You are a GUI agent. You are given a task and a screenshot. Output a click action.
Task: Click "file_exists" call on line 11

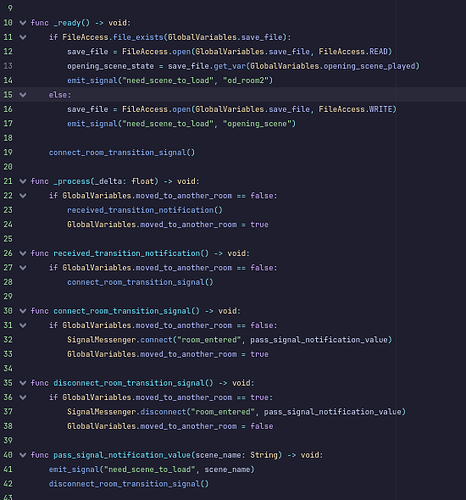point(138,37)
